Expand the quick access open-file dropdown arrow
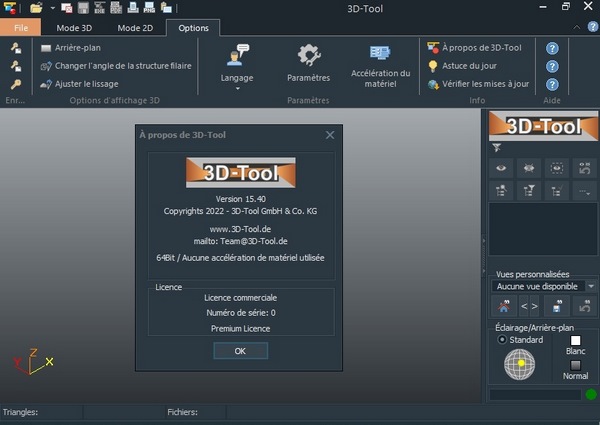 (x=51, y=8)
